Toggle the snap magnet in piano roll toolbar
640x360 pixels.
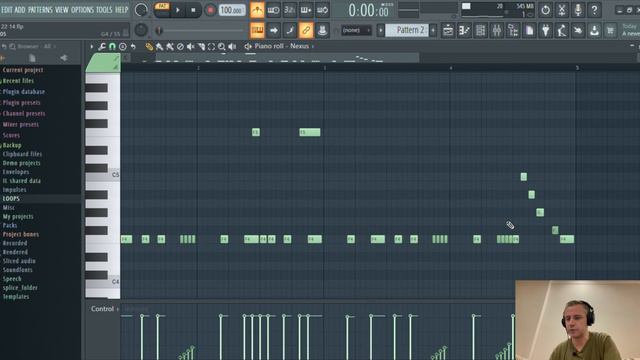point(112,47)
